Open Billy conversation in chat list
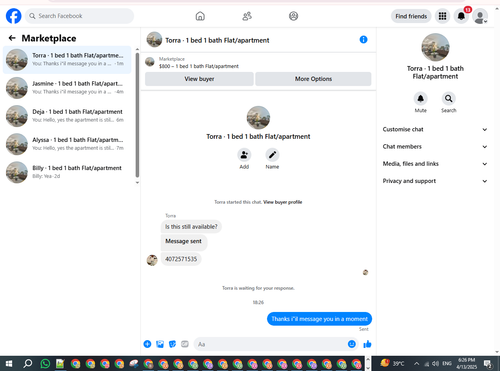This screenshot has height=371, width=500. pos(67,172)
